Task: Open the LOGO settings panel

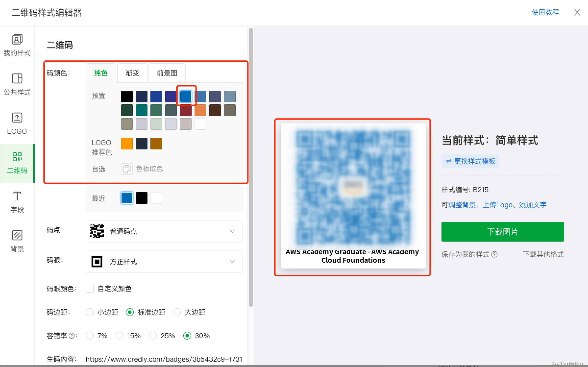Action: tap(17, 123)
